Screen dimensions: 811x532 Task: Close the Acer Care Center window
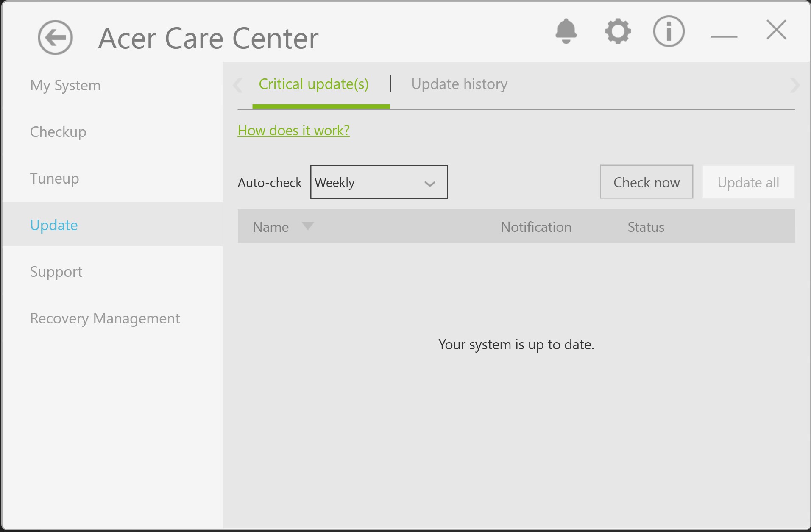click(x=776, y=30)
